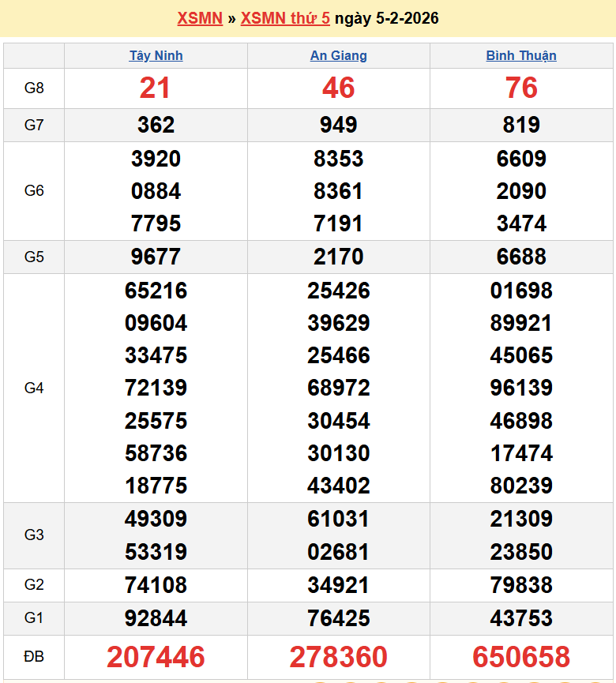Screen dimensions: 616x683
Task: Open the Bình Thuận province link
Action: click(x=521, y=55)
